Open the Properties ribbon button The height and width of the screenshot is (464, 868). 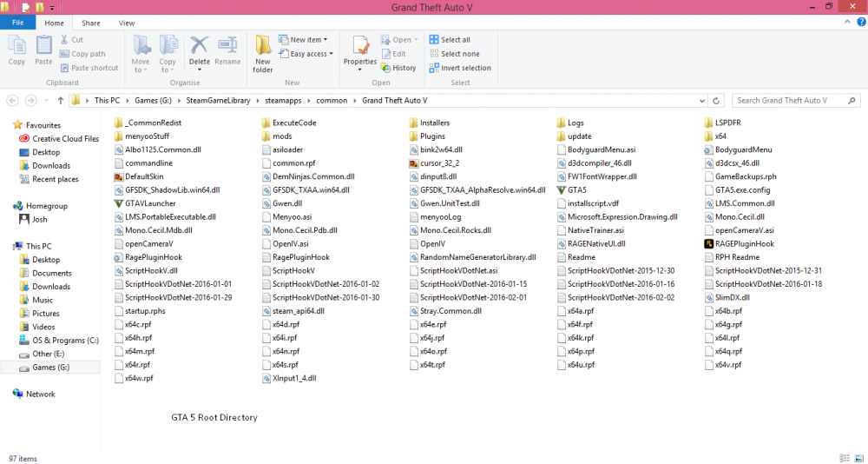tap(360, 54)
